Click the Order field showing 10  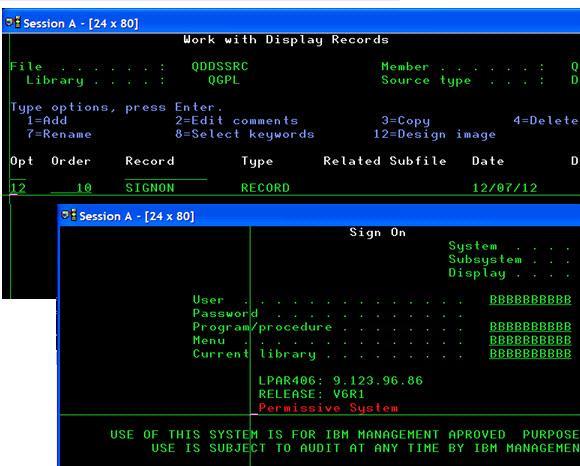coord(71,188)
